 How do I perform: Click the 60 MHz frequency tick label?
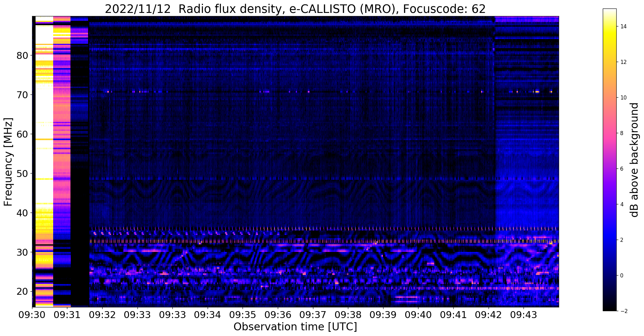click(x=22, y=134)
